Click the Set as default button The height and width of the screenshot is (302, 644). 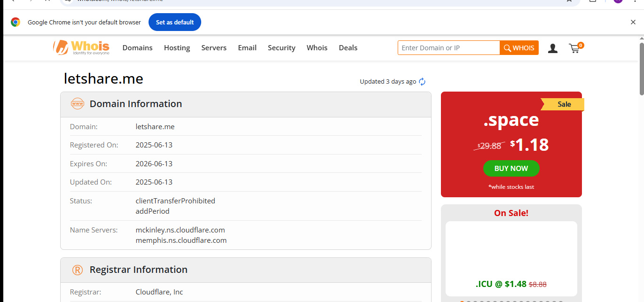175,22
